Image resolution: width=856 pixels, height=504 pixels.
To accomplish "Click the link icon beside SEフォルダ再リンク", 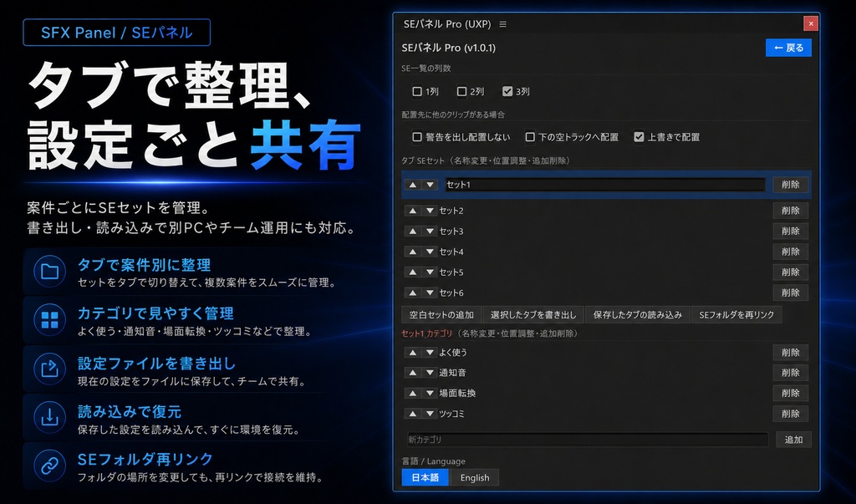I will click(49, 466).
